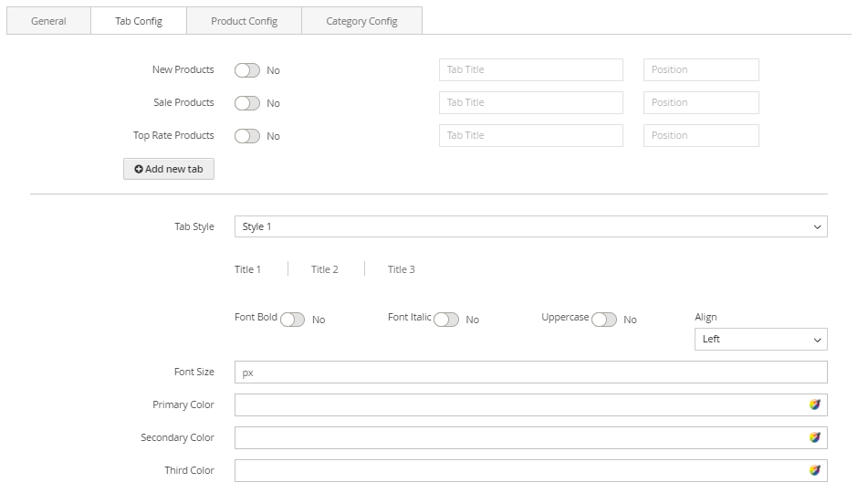Viewport: 868px width, 504px height.
Task: Focus the New Products Tab Title field
Action: pyautogui.click(x=530, y=70)
